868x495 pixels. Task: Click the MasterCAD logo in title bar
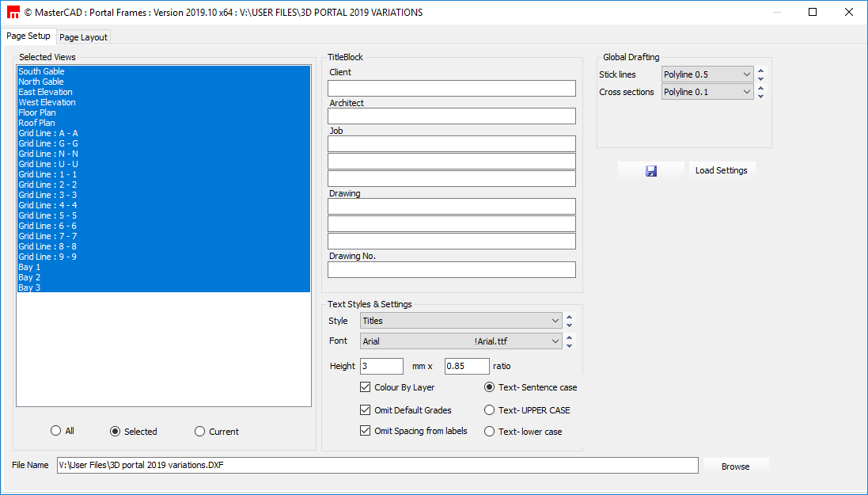[13, 12]
